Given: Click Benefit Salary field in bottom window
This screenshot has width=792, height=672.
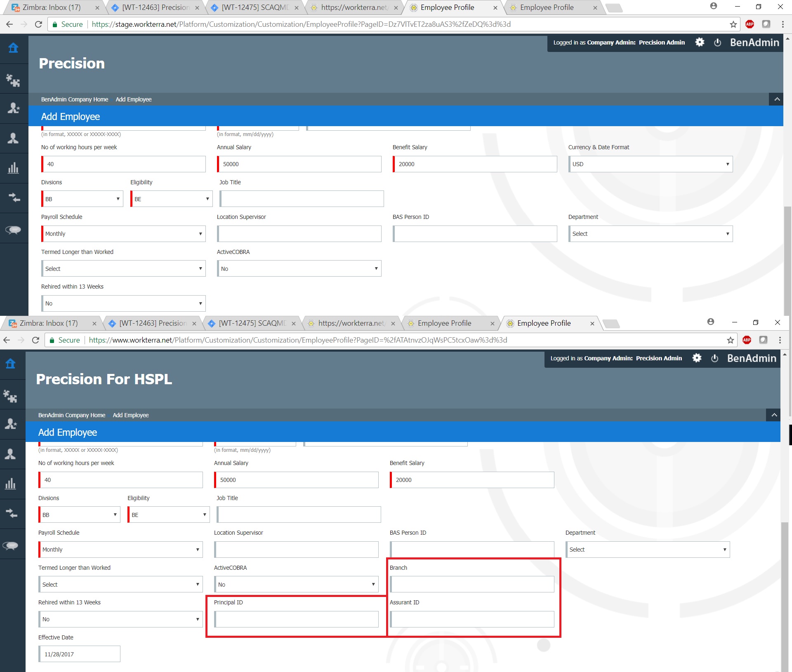Looking at the screenshot, I should (x=472, y=480).
